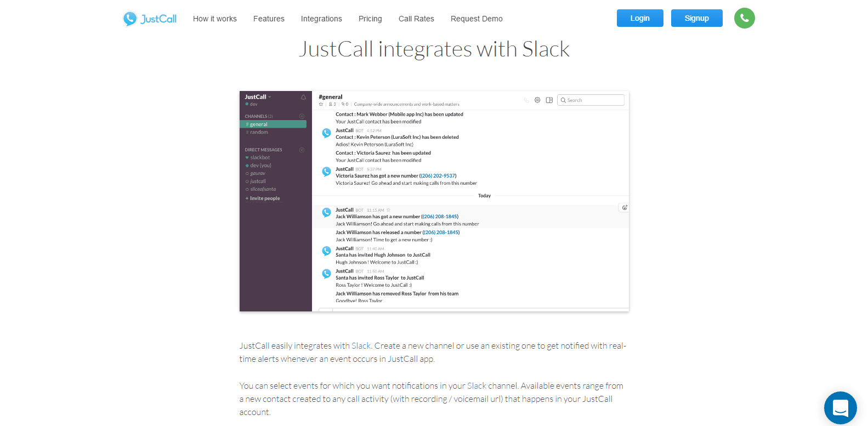Start a direct message with the plus icon

tap(302, 150)
